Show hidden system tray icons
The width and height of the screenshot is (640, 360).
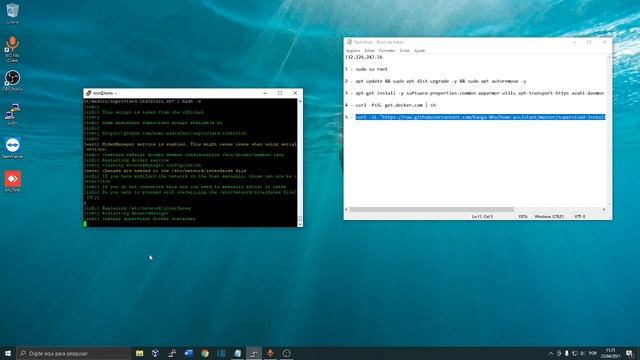pyautogui.click(x=551, y=353)
